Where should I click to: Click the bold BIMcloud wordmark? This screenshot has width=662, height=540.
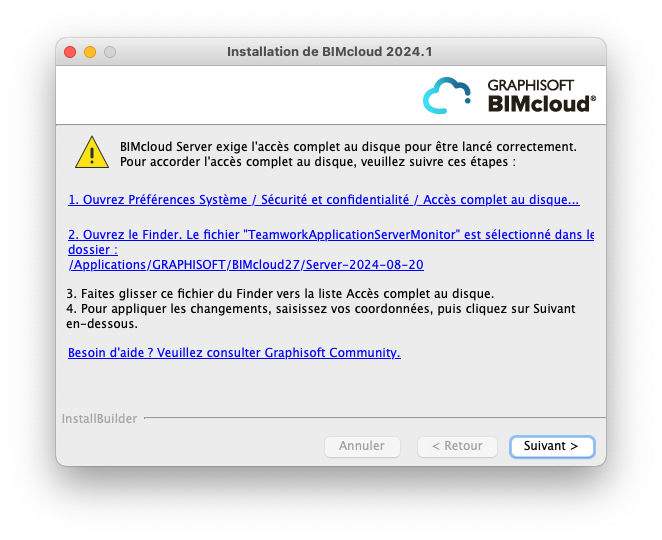542,103
